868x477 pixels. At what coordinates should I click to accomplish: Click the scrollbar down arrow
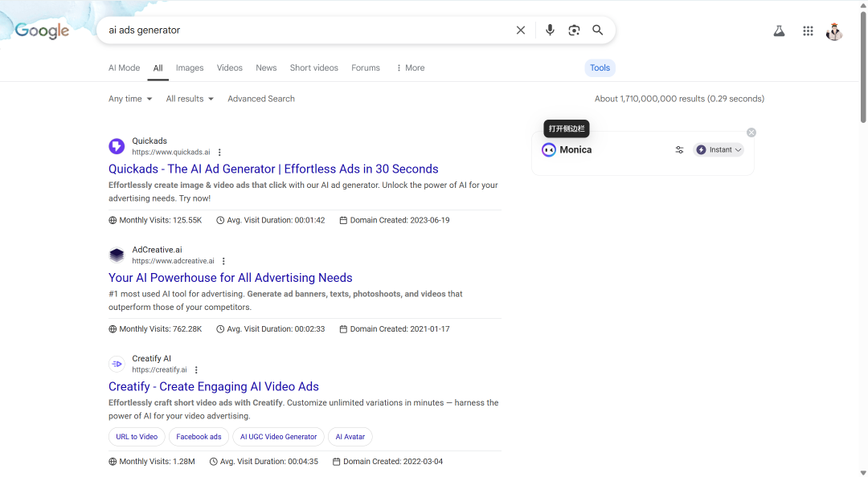pyautogui.click(x=863, y=472)
